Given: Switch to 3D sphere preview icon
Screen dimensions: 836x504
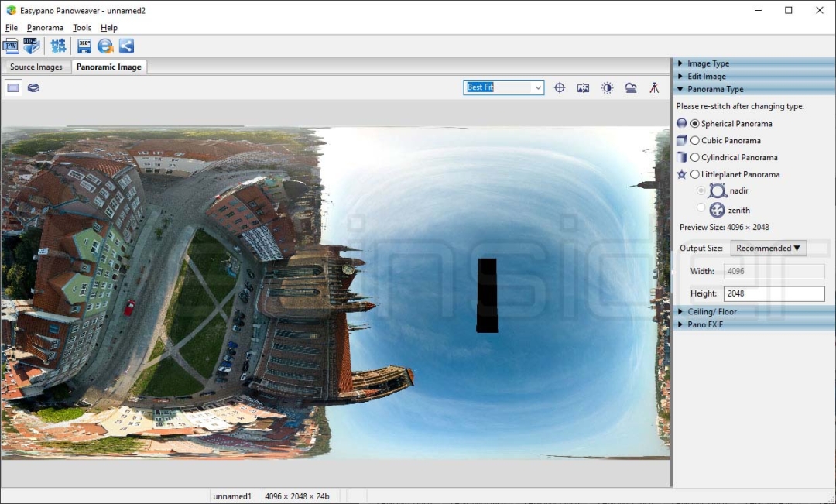Looking at the screenshot, I should (33, 87).
